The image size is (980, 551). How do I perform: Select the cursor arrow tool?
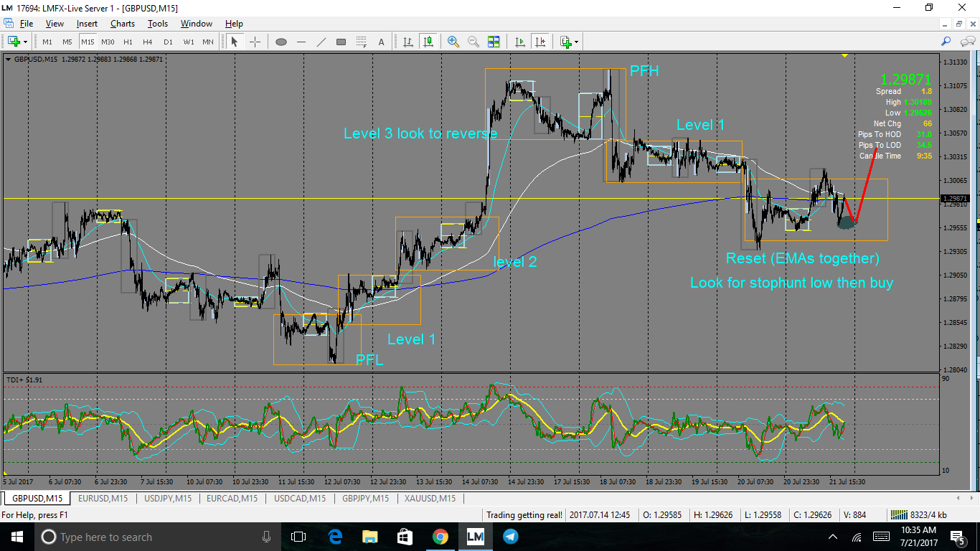234,42
